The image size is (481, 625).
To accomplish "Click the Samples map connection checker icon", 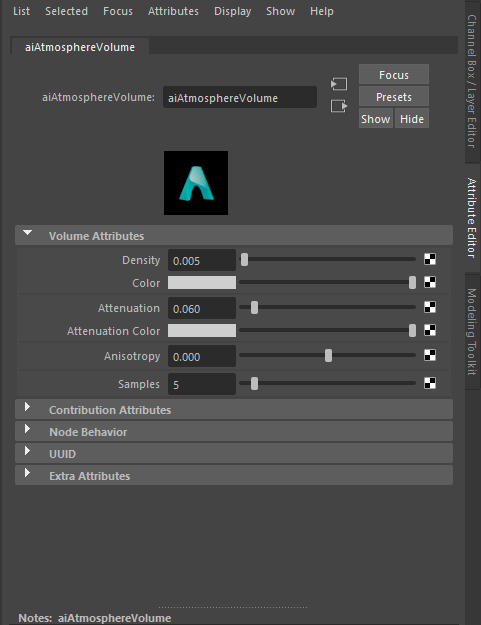I will pos(430,383).
